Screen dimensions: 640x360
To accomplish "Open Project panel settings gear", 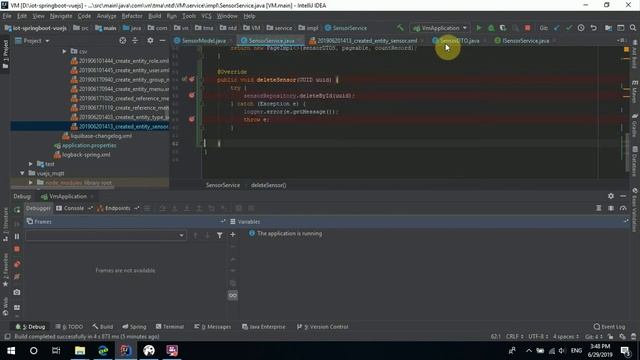I will tap(150, 40).
